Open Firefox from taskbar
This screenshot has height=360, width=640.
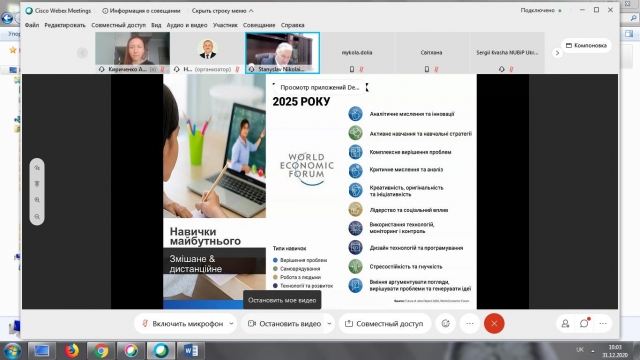coord(71,351)
